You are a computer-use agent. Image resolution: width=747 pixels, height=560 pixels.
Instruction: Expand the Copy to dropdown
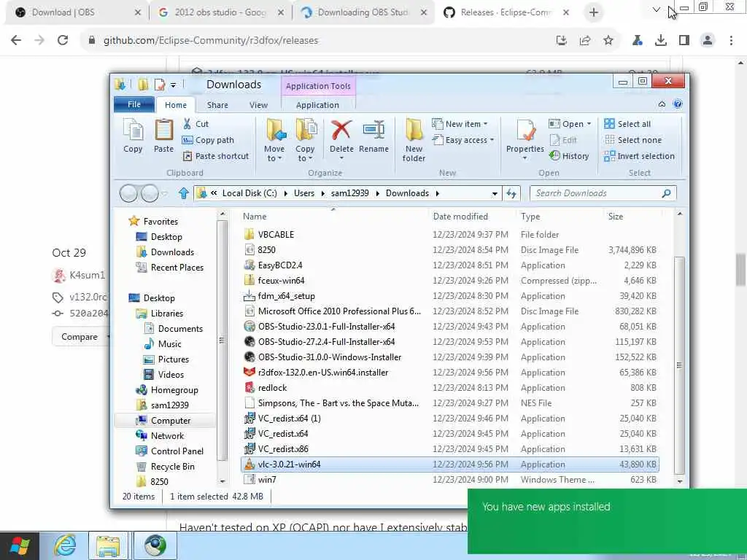click(305, 157)
